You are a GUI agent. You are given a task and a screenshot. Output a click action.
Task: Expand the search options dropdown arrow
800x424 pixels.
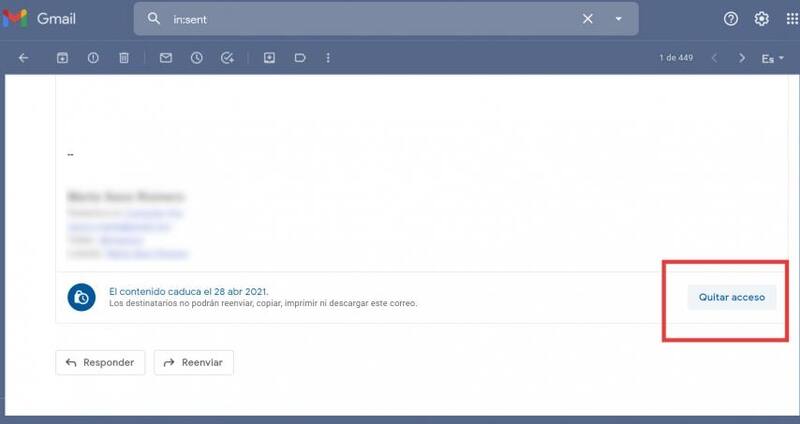(618, 19)
